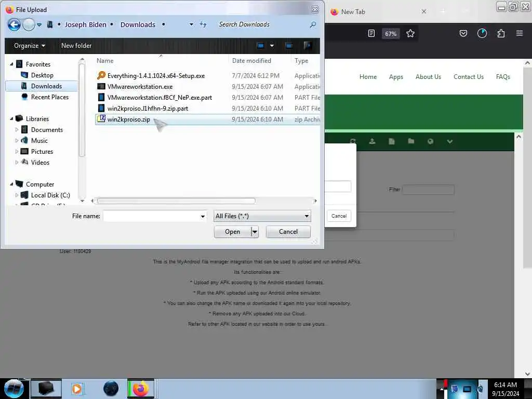Click New folder button
Viewport: 532px width, 399px height.
pos(76,46)
